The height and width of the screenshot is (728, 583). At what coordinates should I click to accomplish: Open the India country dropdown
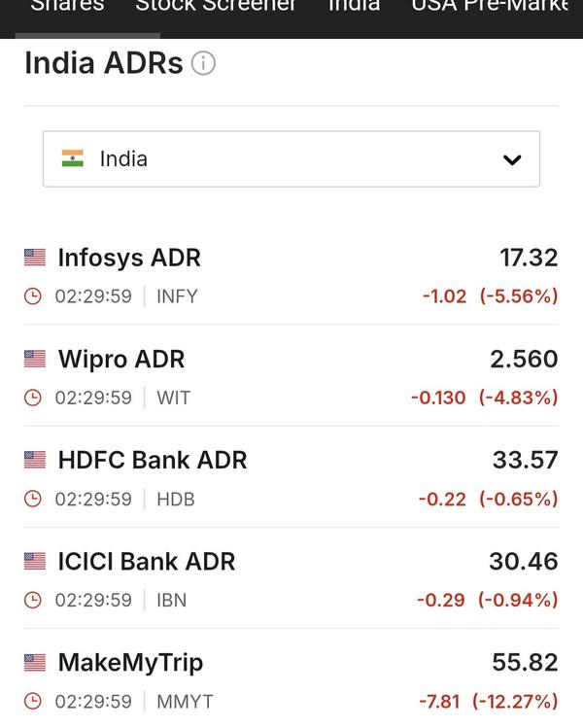pyautogui.click(x=291, y=158)
